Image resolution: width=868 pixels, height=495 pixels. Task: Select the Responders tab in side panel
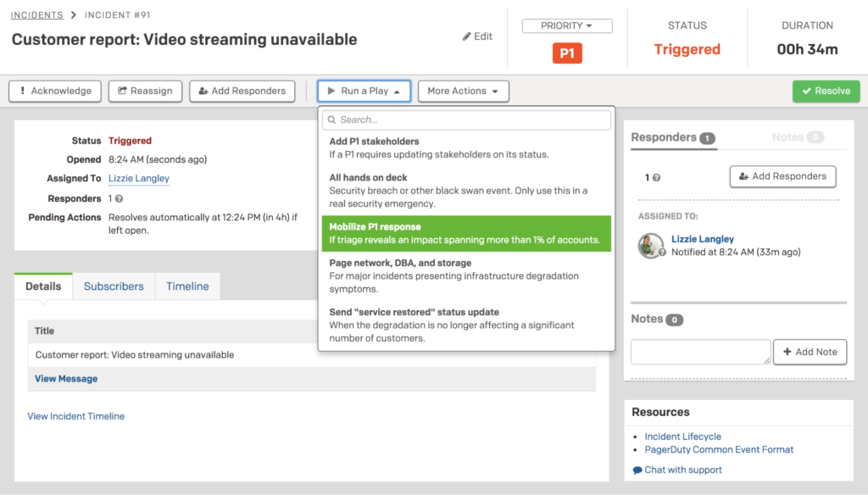pyautogui.click(x=674, y=137)
